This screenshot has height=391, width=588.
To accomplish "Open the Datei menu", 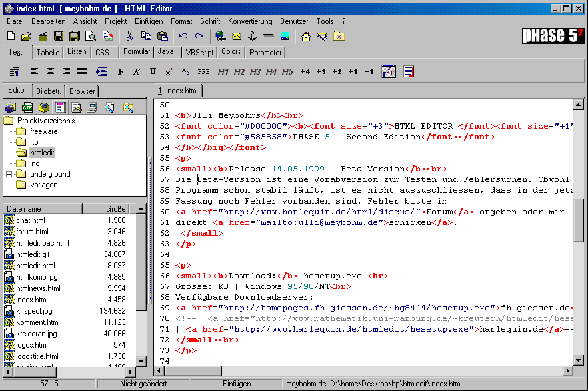I will (15, 21).
